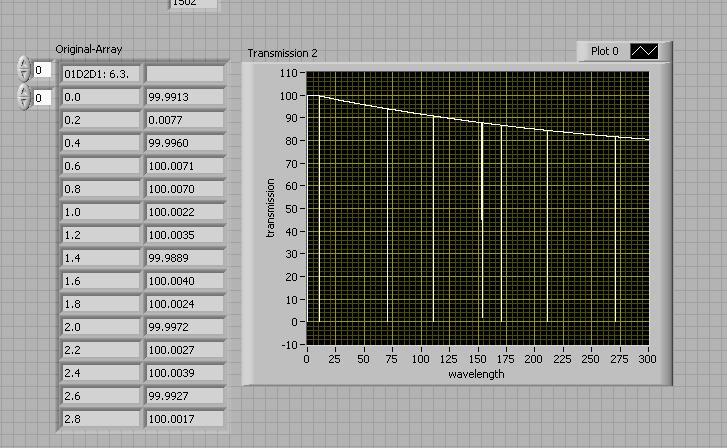Viewport: 727px width, 448px height.
Task: Select the cell with value 99.9972
Action: (185, 327)
